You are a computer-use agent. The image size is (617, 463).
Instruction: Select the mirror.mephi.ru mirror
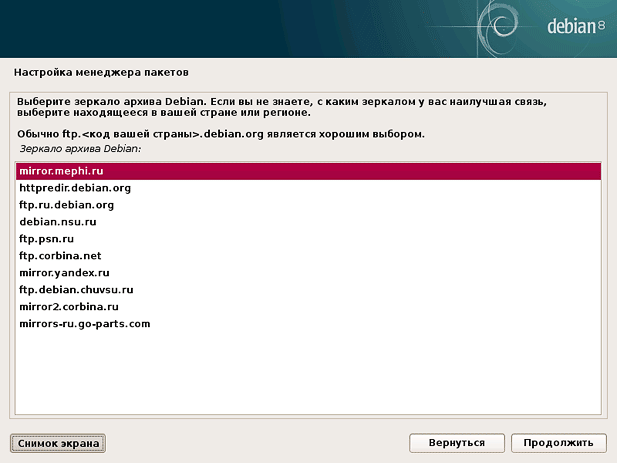coord(308,171)
